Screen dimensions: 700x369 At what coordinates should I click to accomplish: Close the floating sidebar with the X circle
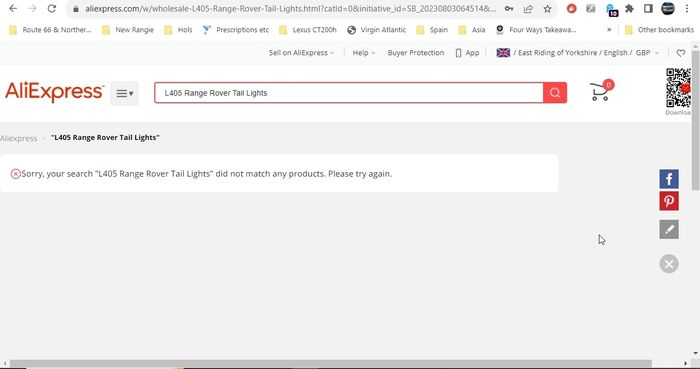click(669, 264)
